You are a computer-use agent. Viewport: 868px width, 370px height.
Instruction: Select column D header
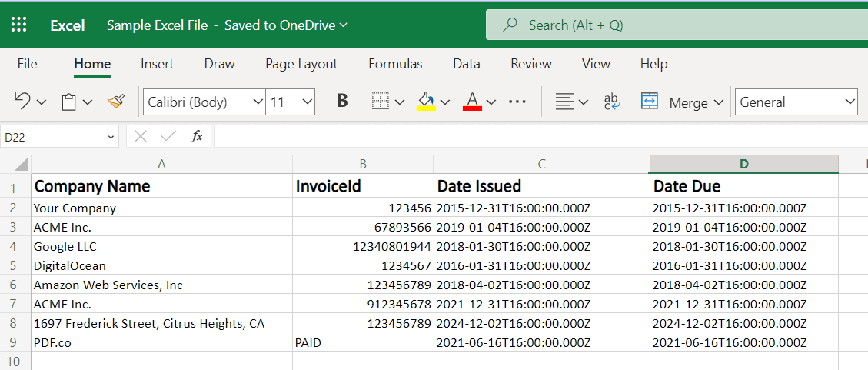tap(744, 164)
